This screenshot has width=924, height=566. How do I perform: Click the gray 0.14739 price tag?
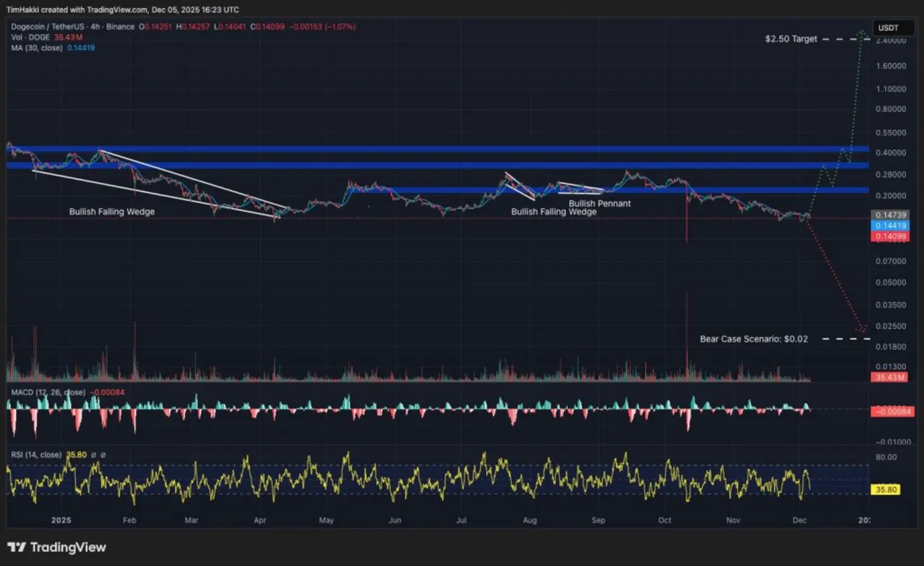point(890,215)
